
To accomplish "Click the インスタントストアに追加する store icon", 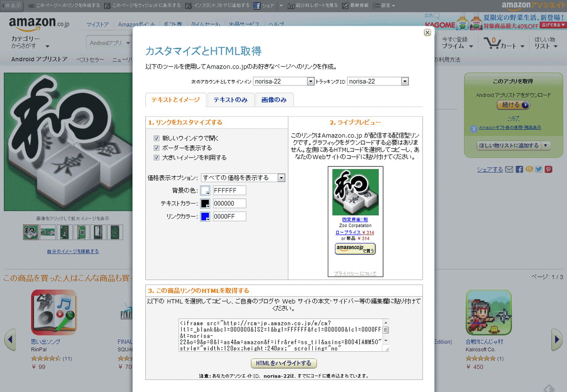I will 189,6.
